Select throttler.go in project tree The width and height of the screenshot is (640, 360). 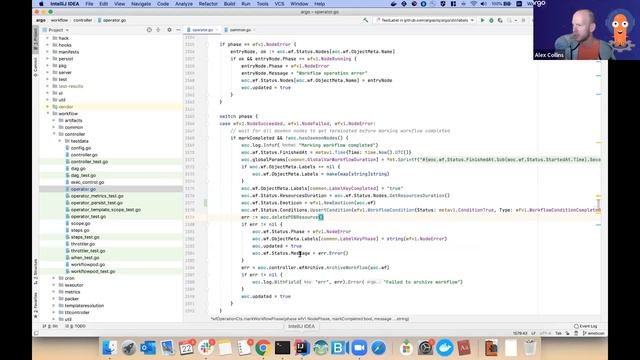pos(82,244)
